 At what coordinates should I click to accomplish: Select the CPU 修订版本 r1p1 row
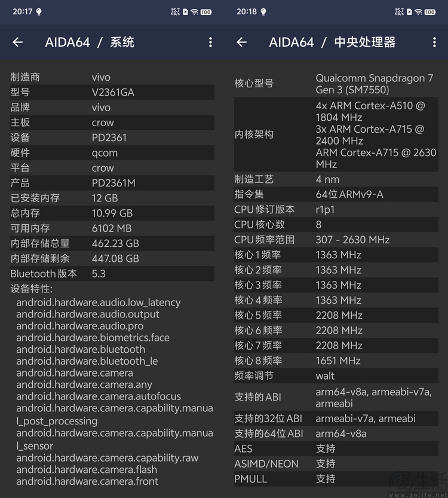coord(336,209)
